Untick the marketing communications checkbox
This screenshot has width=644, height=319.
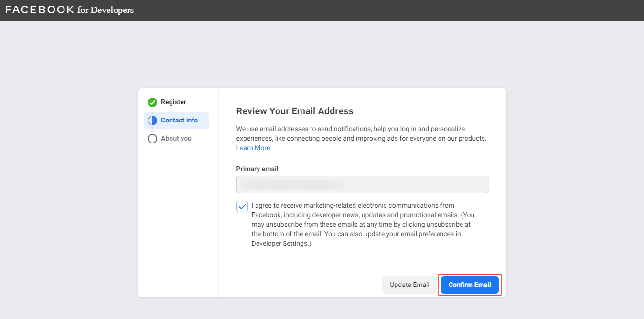[242, 207]
